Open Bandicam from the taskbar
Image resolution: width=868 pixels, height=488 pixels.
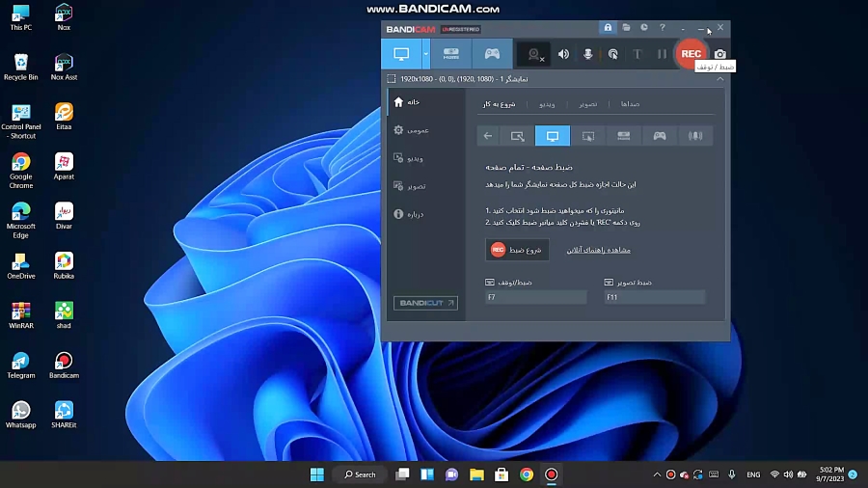click(x=552, y=474)
